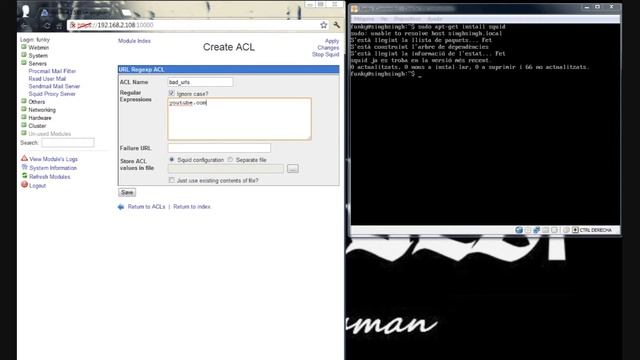
Task: Click the file browse ellipsis button
Action: pos(293,169)
